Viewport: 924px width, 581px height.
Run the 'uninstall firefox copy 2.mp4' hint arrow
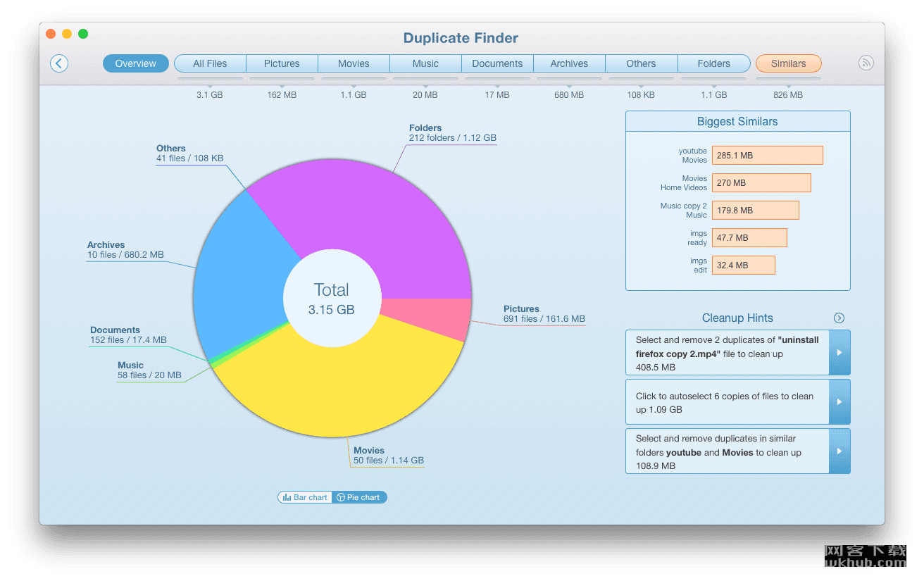pyautogui.click(x=839, y=352)
